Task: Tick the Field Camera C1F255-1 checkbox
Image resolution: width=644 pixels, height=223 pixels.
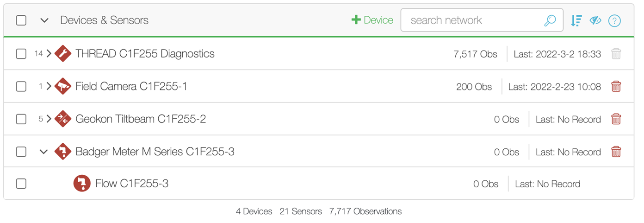Action: 21,86
